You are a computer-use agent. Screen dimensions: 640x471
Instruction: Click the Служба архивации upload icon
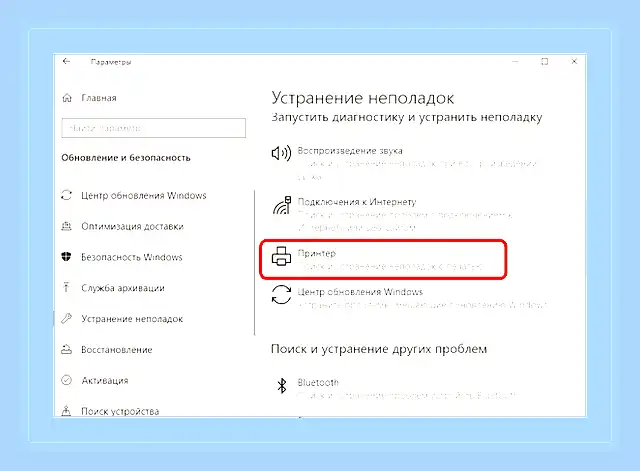pos(66,287)
